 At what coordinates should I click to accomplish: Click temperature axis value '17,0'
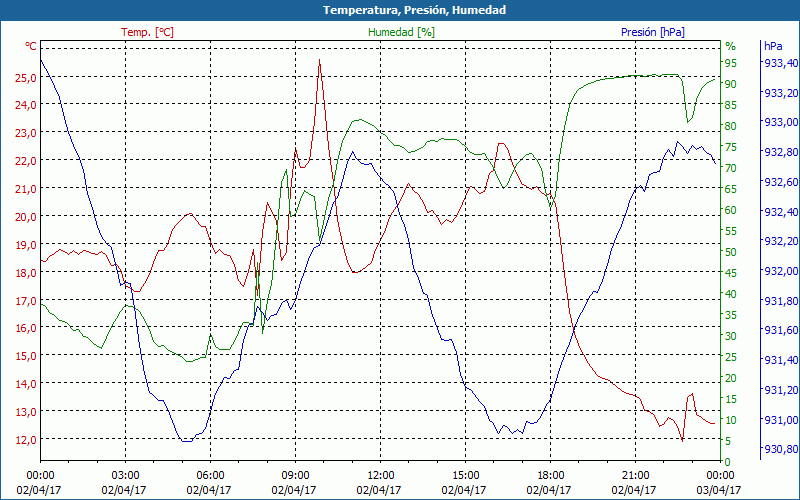click(x=26, y=301)
